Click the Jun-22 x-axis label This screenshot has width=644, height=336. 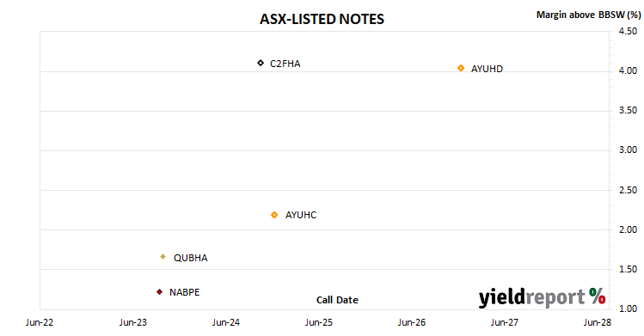[x=40, y=322]
